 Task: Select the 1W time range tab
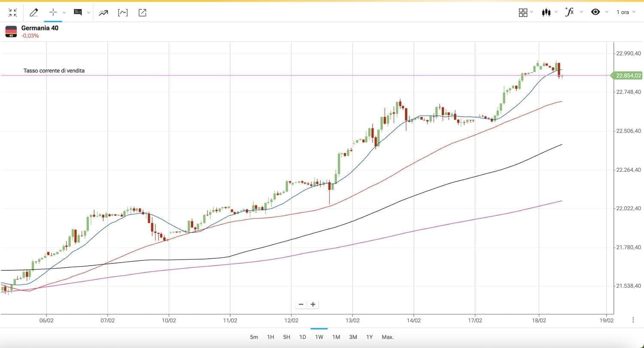pyautogui.click(x=319, y=337)
